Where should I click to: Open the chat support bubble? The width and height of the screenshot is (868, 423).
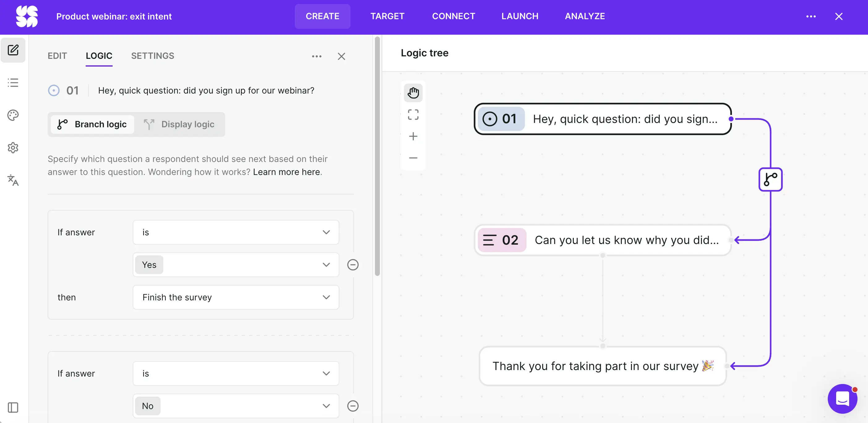[843, 399]
